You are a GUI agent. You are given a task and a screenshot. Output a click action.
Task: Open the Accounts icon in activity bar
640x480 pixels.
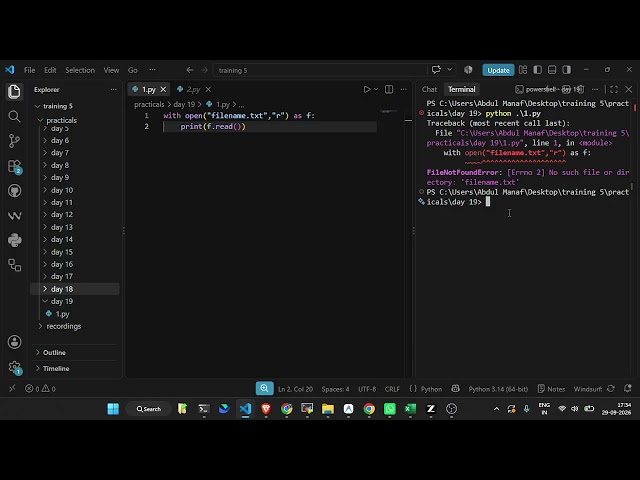pos(15,342)
